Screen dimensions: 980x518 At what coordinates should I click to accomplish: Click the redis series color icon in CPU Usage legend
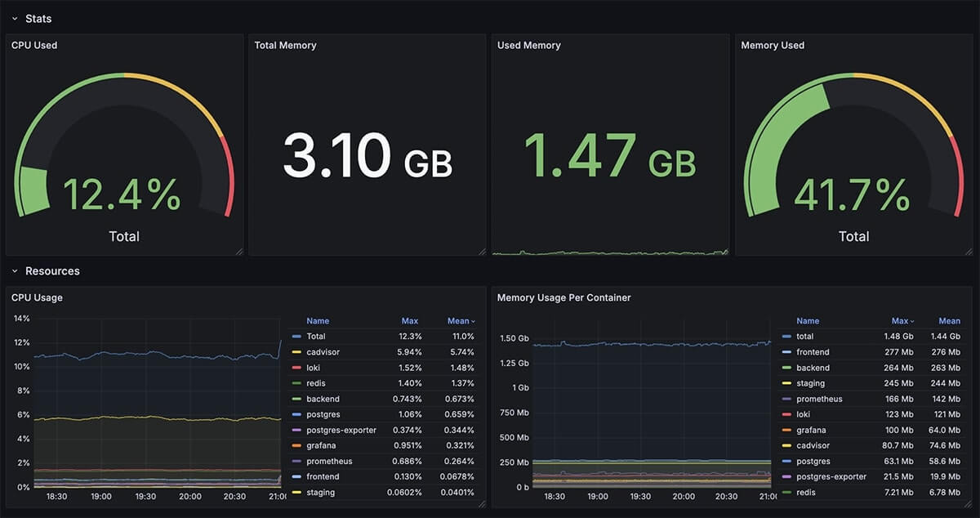click(295, 383)
